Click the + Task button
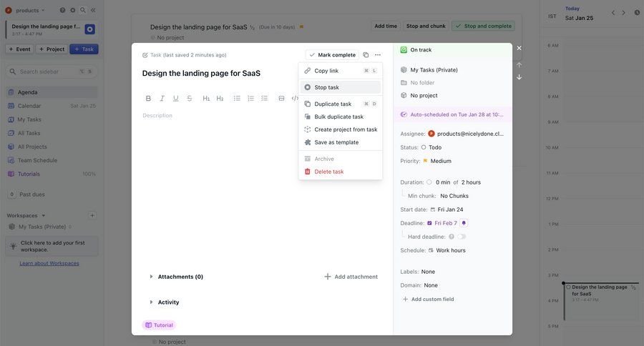The image size is (644, 346). point(84,49)
